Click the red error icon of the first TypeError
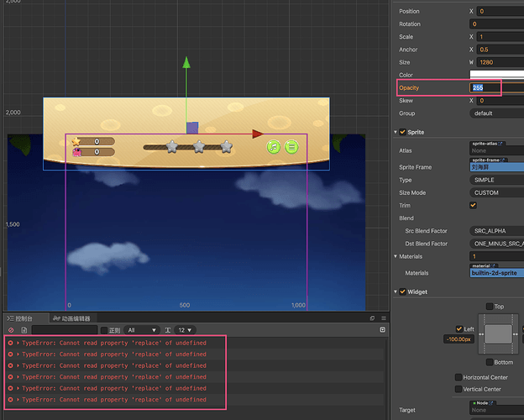 (x=11, y=343)
